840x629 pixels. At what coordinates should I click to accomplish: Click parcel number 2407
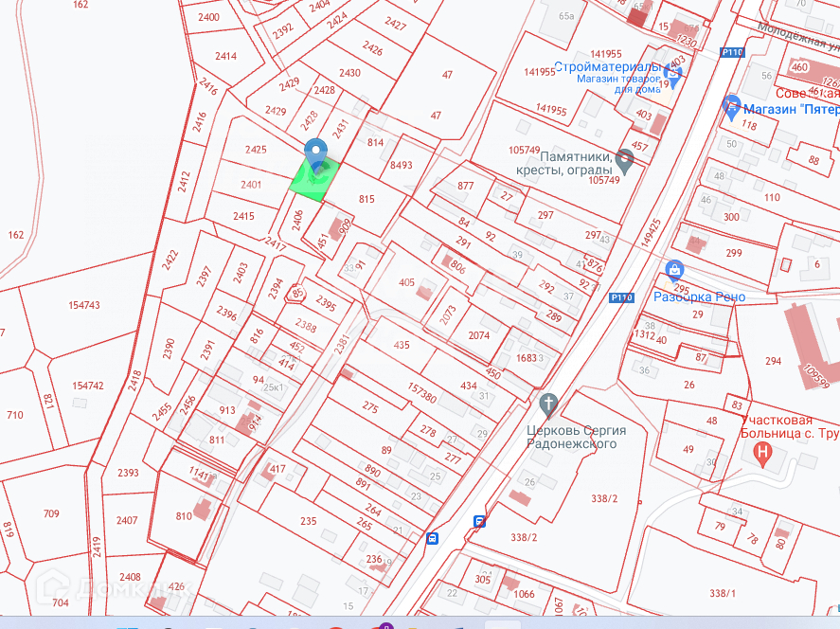pos(127,520)
